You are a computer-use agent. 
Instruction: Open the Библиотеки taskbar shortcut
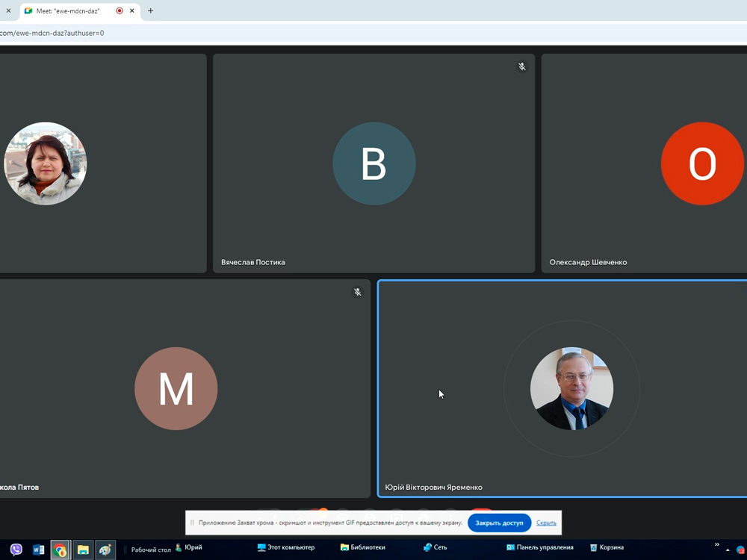tap(363, 547)
